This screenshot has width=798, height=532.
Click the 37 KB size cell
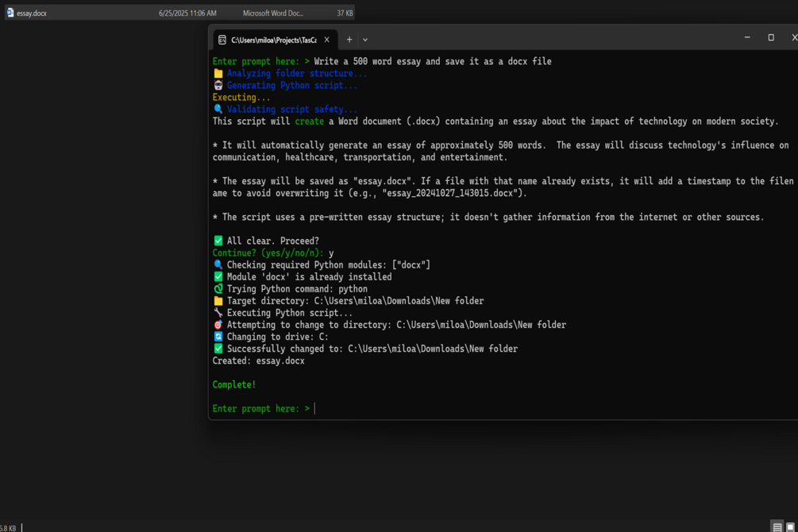point(345,13)
